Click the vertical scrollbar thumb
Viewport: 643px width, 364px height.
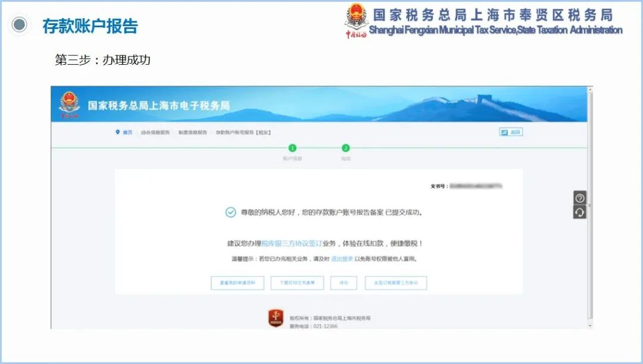[x=590, y=206]
